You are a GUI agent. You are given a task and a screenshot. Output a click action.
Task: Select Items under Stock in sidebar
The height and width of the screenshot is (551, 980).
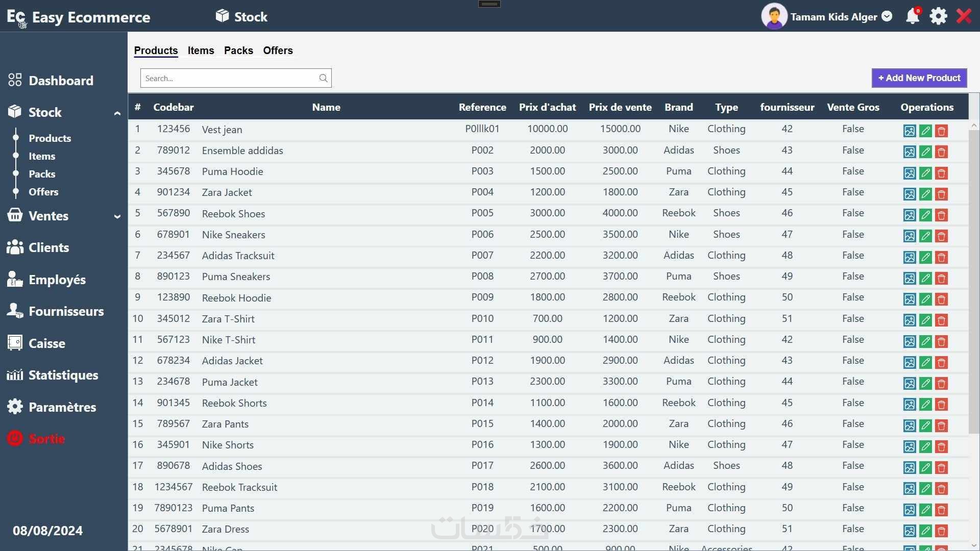tap(42, 156)
